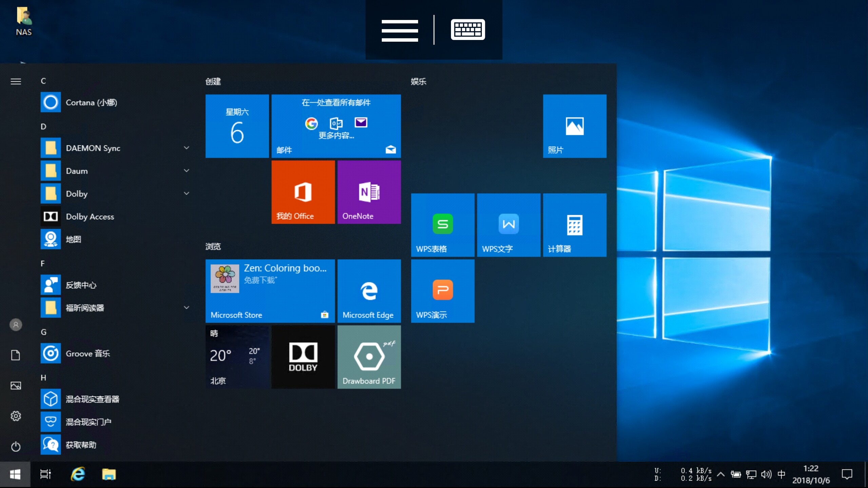The width and height of the screenshot is (868, 488).
Task: Open Internet Explorer from the taskbar
Action: tap(78, 474)
